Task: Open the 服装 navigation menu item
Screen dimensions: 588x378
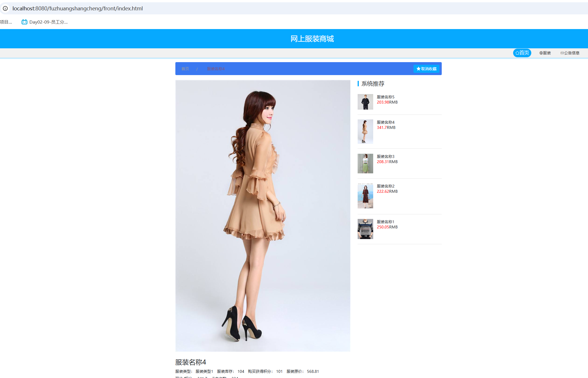Action: pos(545,53)
